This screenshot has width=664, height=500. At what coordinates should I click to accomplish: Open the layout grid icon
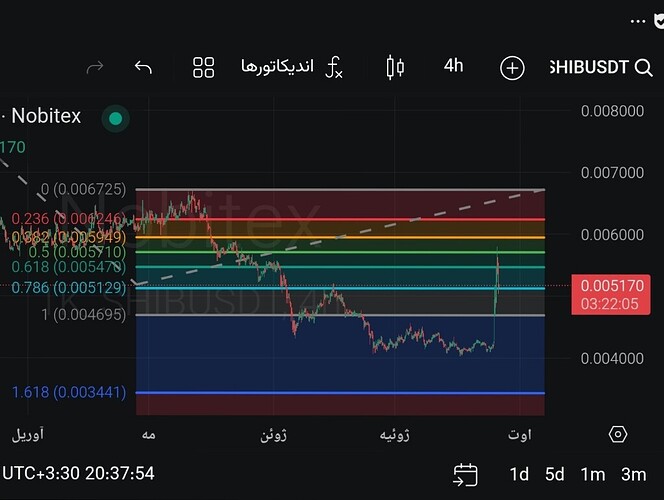click(204, 68)
